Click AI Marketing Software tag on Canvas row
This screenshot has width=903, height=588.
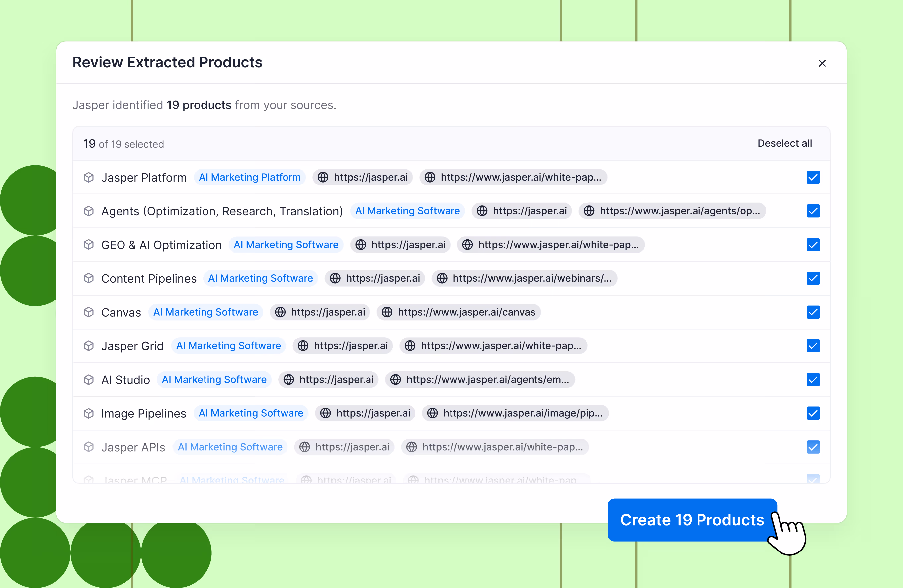tap(205, 312)
